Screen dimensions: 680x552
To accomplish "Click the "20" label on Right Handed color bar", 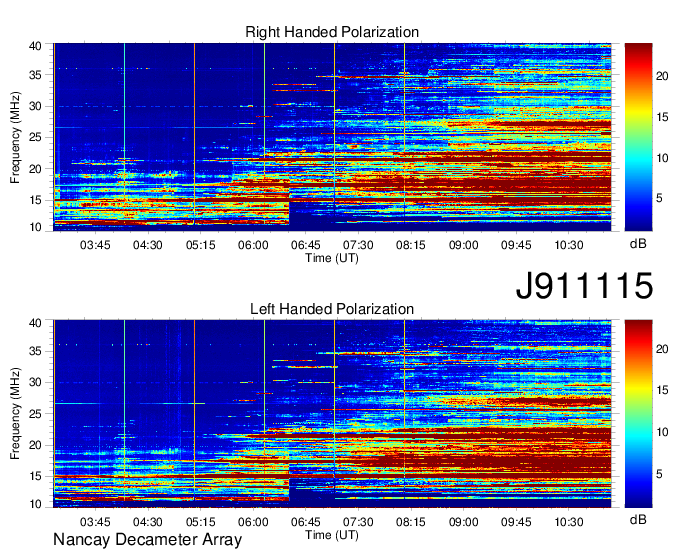I will coord(662,76).
